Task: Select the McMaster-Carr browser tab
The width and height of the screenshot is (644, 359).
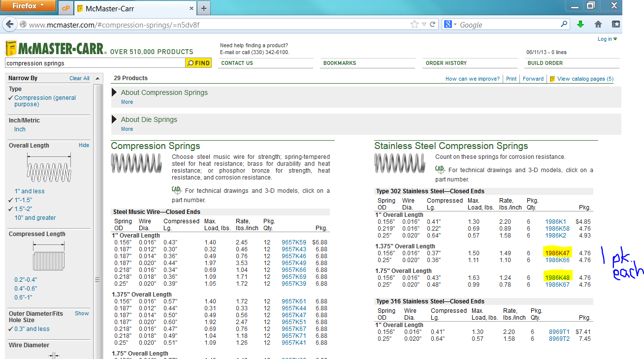Action: 136,8
